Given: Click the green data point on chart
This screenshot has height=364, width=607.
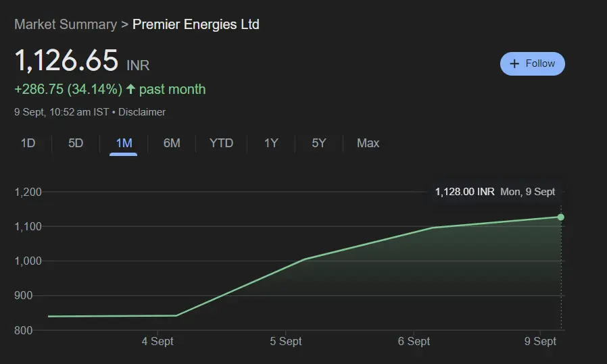Looking at the screenshot, I should click(x=560, y=217).
